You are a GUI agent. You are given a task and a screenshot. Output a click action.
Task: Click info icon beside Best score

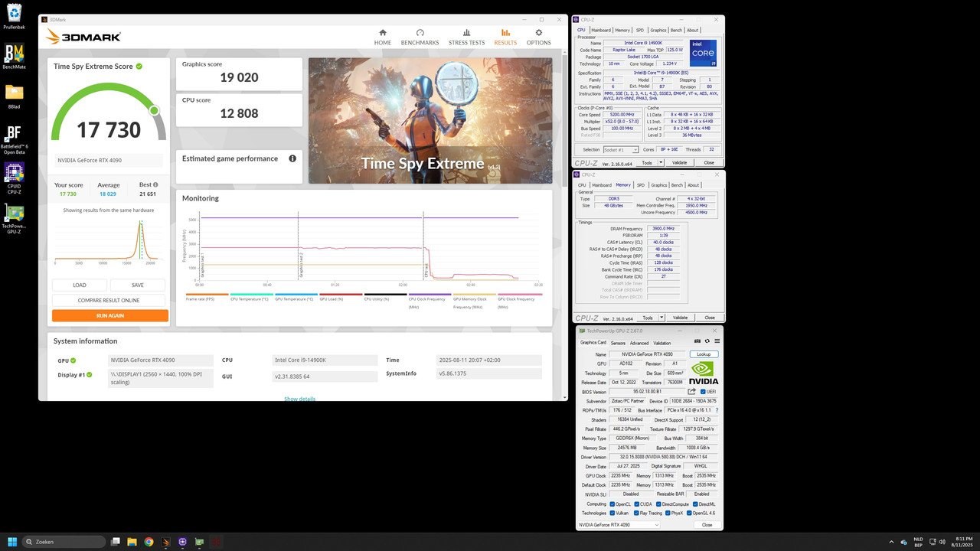155,184
